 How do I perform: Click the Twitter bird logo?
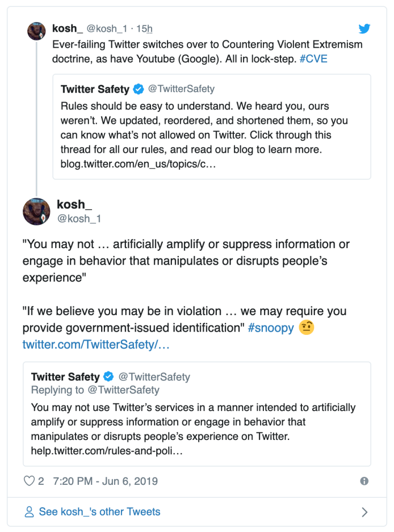click(365, 29)
